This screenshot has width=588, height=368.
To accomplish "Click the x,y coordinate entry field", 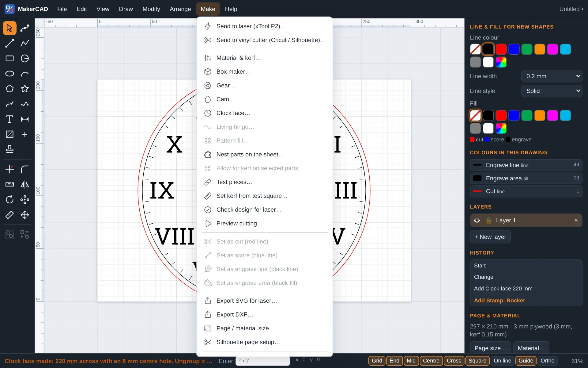I will [262, 361].
